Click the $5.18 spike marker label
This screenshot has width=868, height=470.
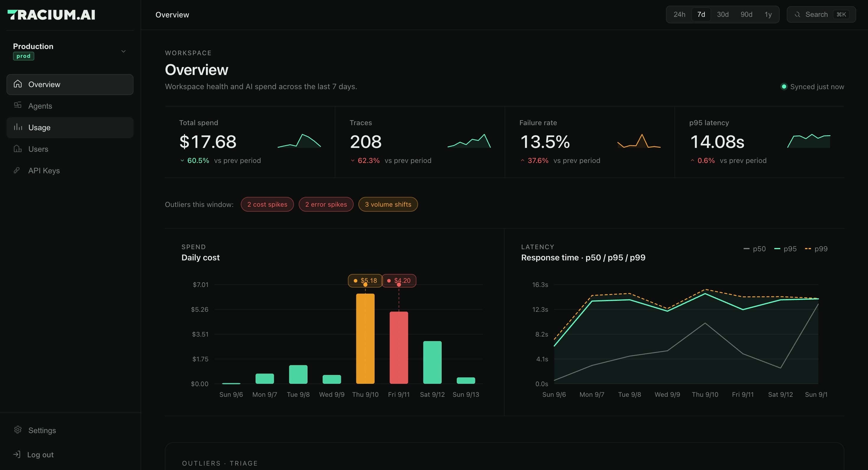point(365,280)
